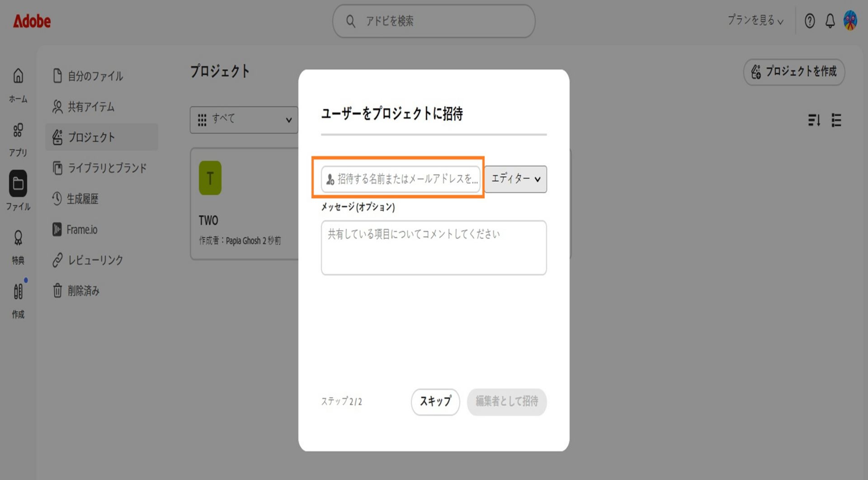Click the ユーザーをプロジェクトに招待 heading

(392, 113)
